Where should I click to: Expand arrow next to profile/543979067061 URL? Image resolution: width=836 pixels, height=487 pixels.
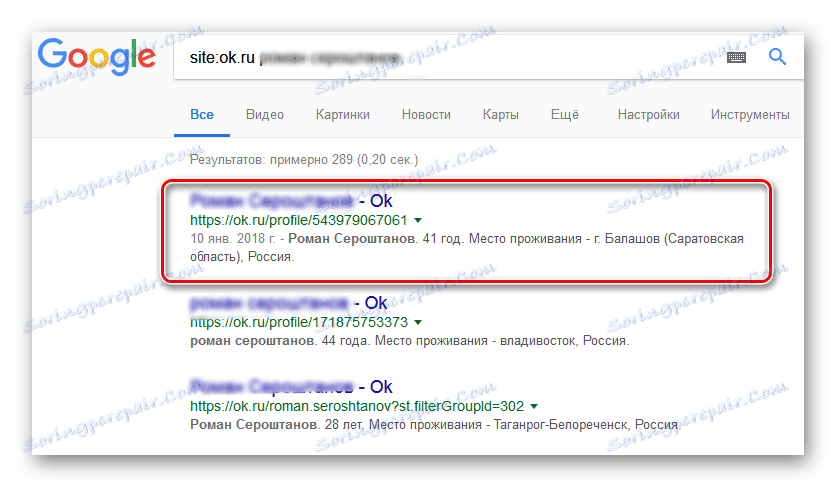click(x=419, y=220)
